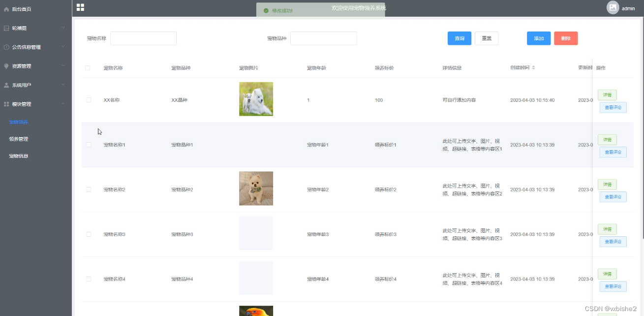Viewport: 644px width, 316px height.
Task: Click the 宠物品种1 cell
Action: (182, 145)
